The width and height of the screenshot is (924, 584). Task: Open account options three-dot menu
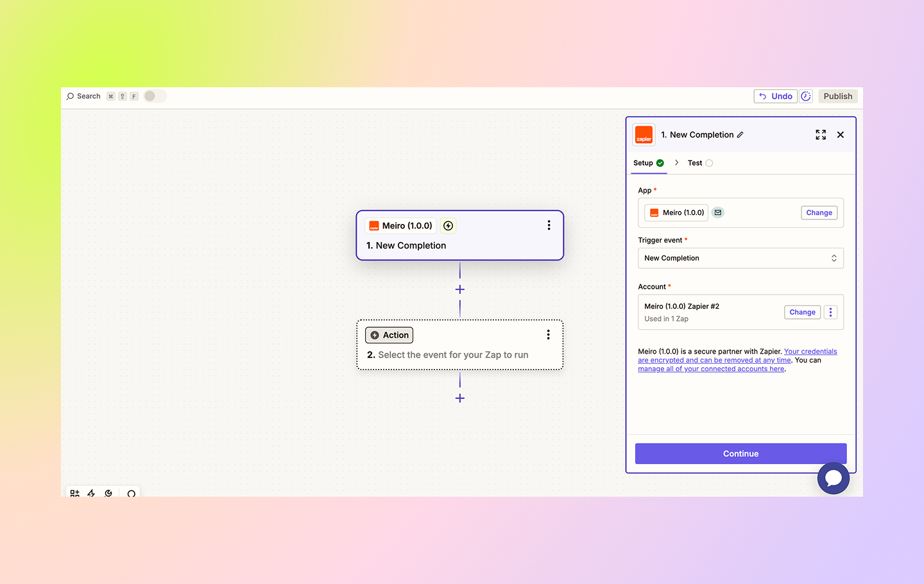coord(830,312)
